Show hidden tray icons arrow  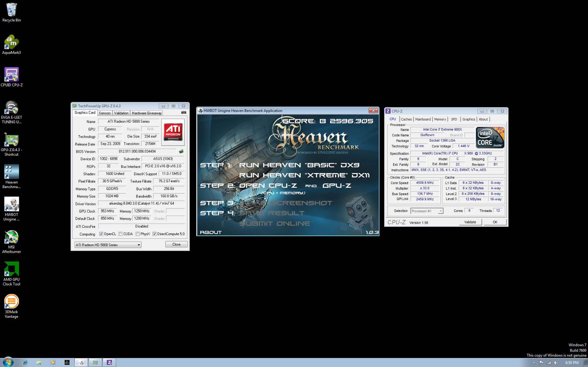pyautogui.click(x=534, y=363)
